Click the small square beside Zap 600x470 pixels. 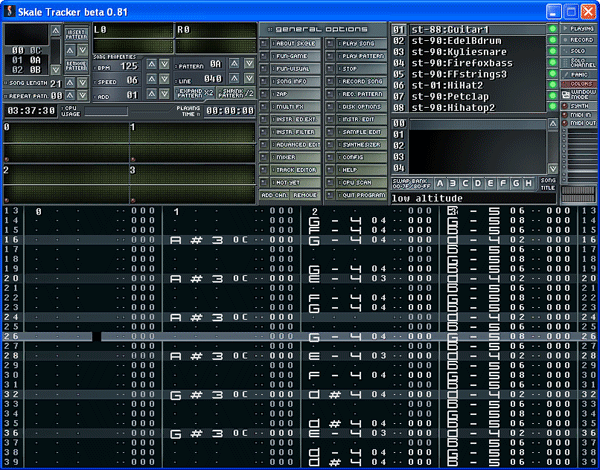coord(264,94)
